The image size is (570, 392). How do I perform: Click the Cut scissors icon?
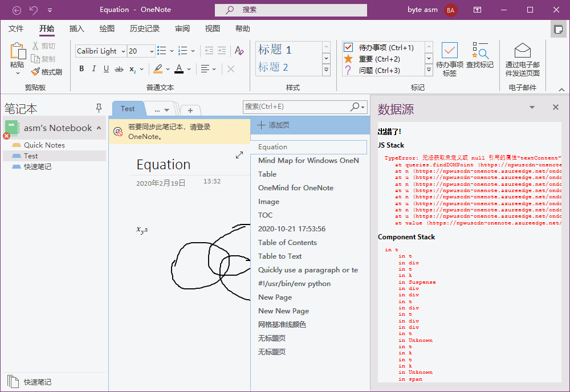tap(35, 46)
